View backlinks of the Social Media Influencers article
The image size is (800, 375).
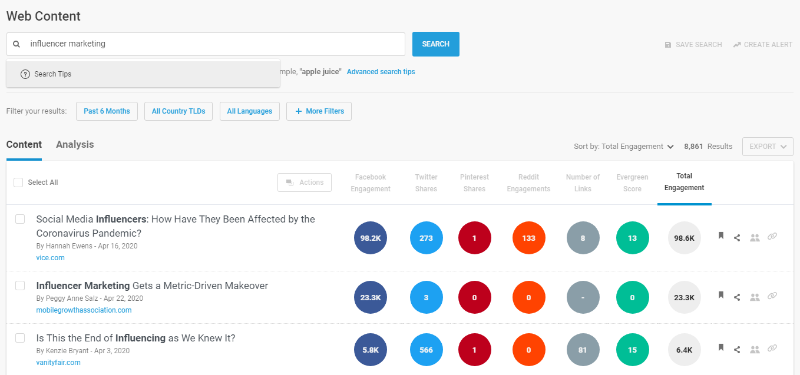[x=772, y=236]
